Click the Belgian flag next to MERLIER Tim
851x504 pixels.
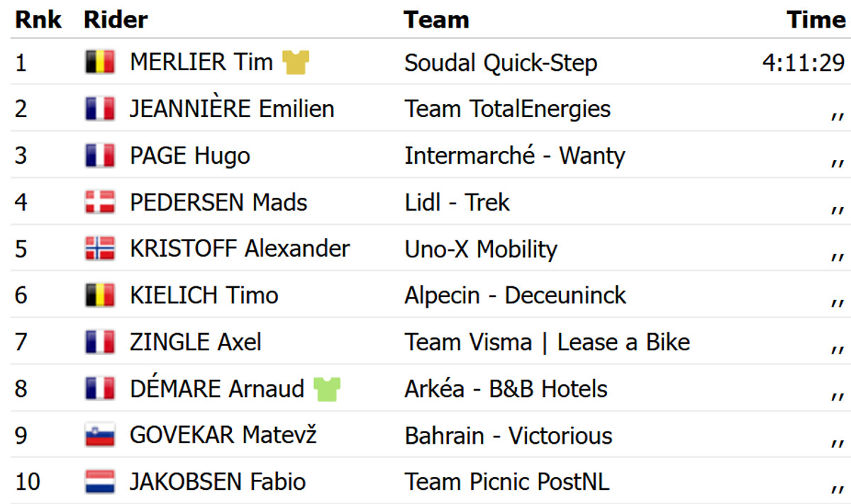pyautogui.click(x=100, y=62)
